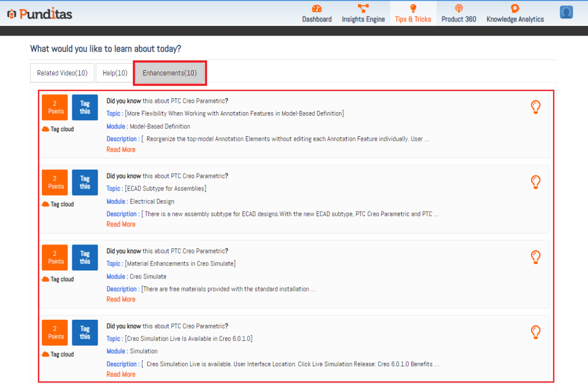This screenshot has height=387, width=588.
Task: Open Tag cloud under Model-Based Definition tip
Action: click(58, 129)
